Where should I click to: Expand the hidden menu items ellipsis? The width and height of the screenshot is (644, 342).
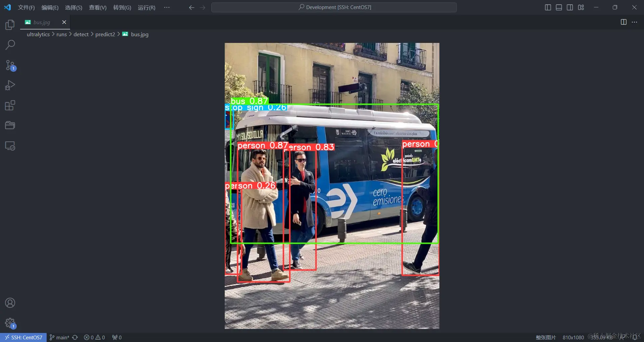tap(167, 7)
